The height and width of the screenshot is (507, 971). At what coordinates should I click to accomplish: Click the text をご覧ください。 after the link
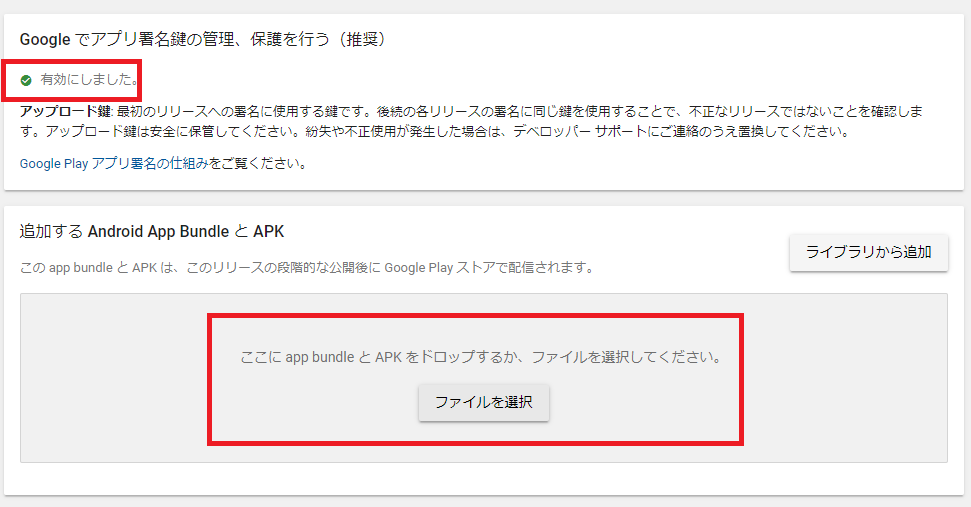[258, 163]
